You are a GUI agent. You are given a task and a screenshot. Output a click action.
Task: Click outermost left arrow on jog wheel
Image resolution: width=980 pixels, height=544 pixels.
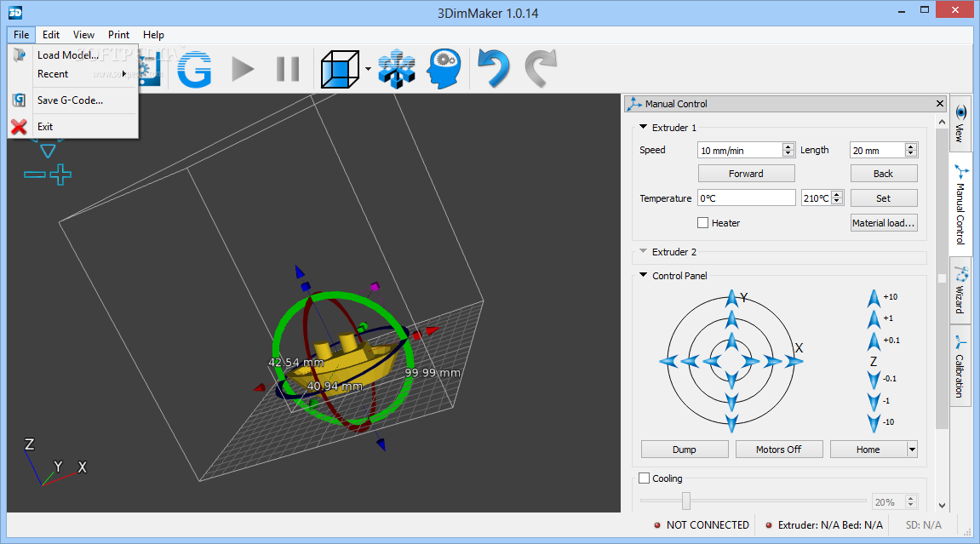[x=668, y=361]
